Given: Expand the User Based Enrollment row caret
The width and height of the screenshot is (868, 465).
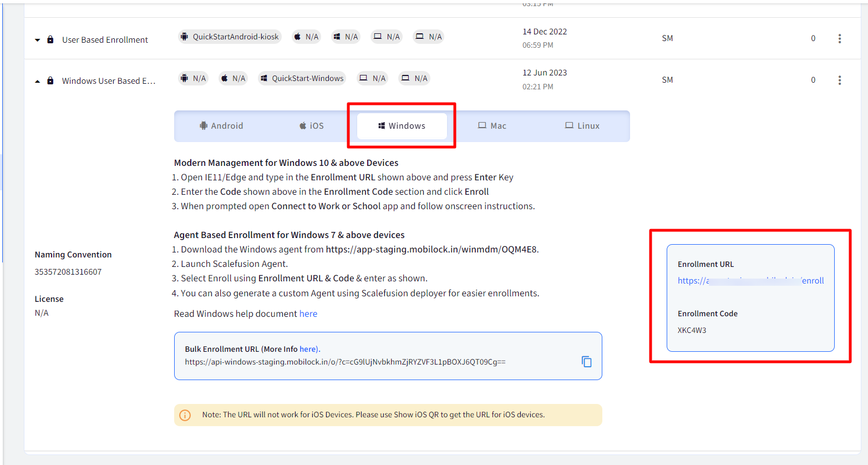Looking at the screenshot, I should pos(37,40).
